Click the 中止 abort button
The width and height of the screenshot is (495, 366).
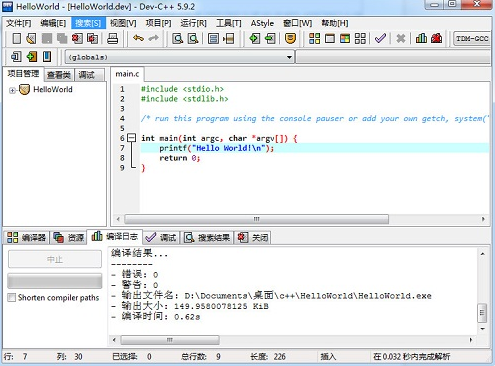click(x=55, y=259)
